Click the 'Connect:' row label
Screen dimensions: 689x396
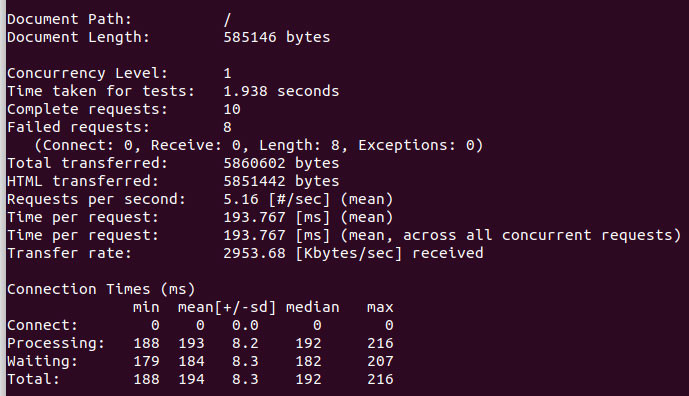(43, 326)
